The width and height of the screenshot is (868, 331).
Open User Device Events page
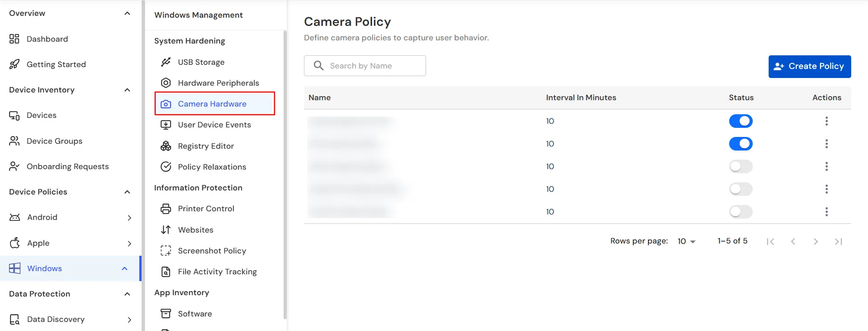[x=215, y=125]
